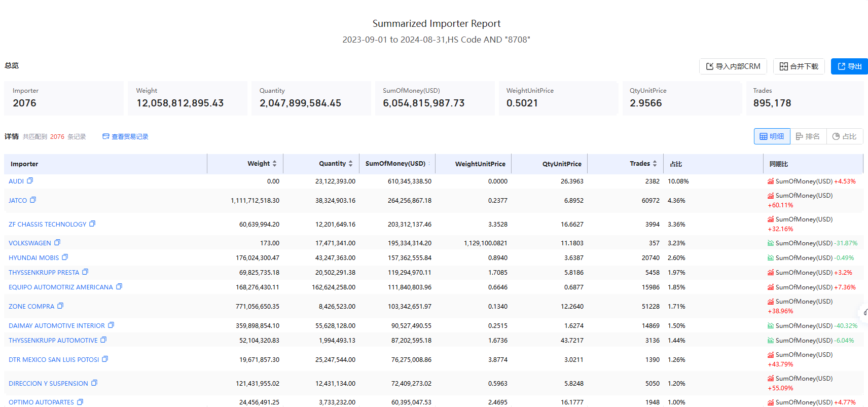This screenshot has height=407, width=868.
Task: Sort table by Weight column
Action: [x=274, y=164]
